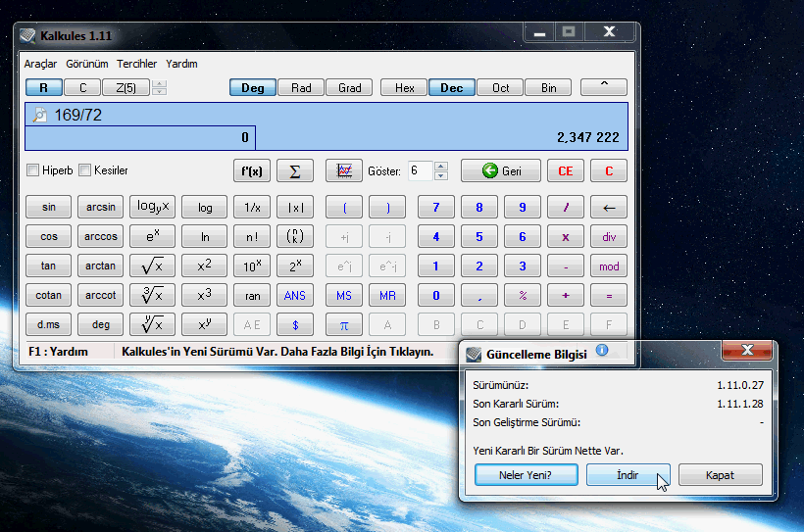Click the MS memory store button
Image resolution: width=804 pixels, height=532 pixels.
[x=344, y=295]
